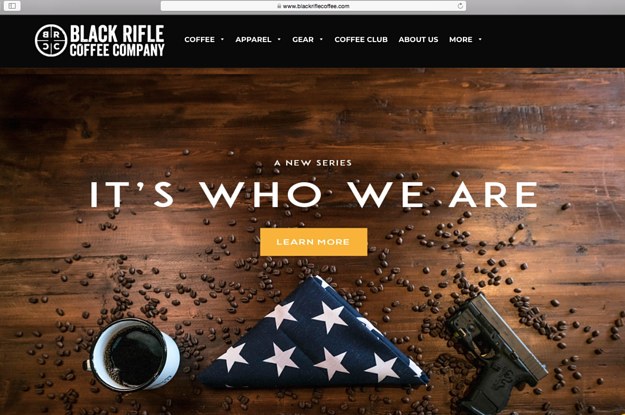
Task: Reload the page with refresh icon
Action: tap(460, 6)
